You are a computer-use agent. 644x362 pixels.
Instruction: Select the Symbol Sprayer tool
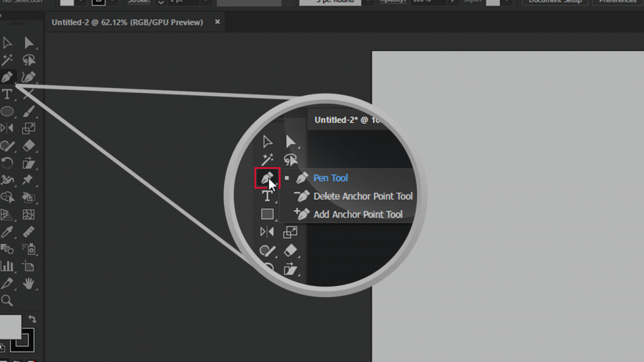coord(28,249)
